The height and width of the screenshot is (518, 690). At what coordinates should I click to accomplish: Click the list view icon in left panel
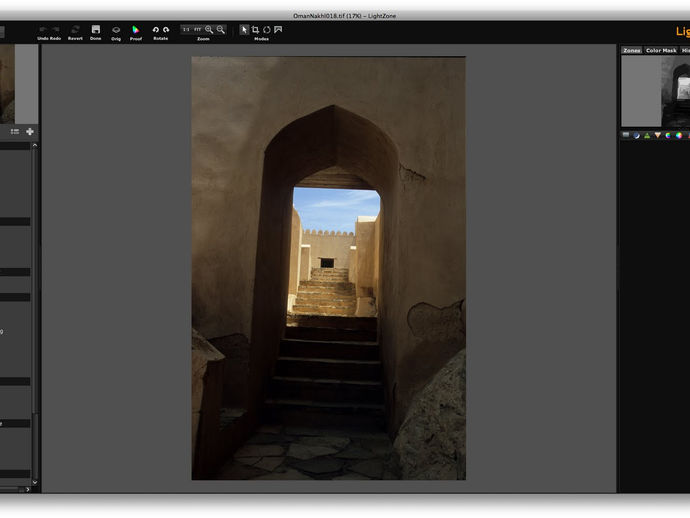tap(15, 132)
